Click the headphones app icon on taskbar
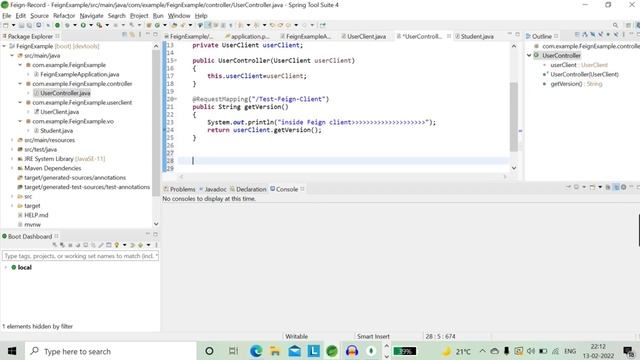Image resolution: width=640 pixels, height=360 pixels. [351, 351]
